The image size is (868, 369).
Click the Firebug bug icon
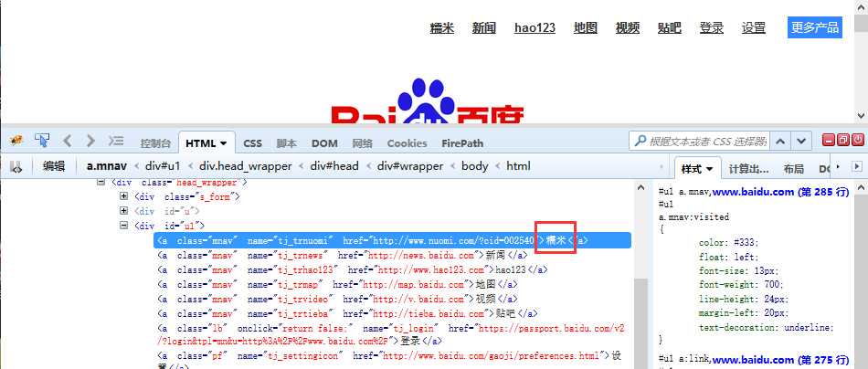coord(16,141)
